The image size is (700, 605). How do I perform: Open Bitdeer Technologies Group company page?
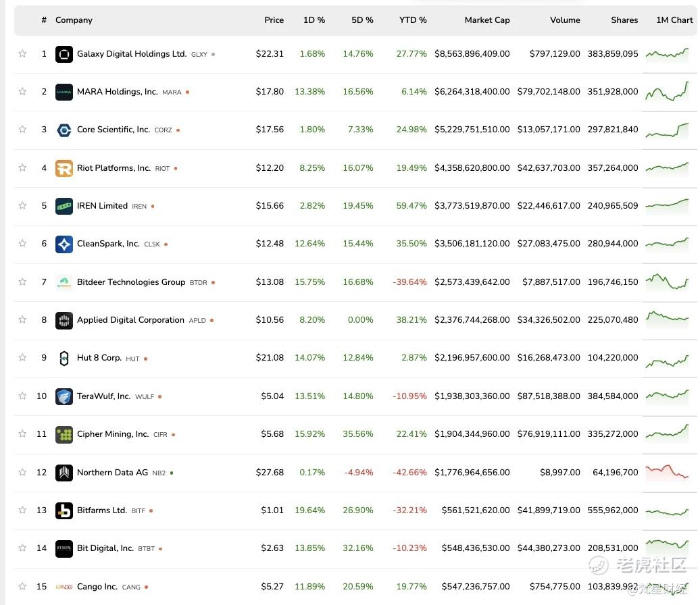coord(131,282)
